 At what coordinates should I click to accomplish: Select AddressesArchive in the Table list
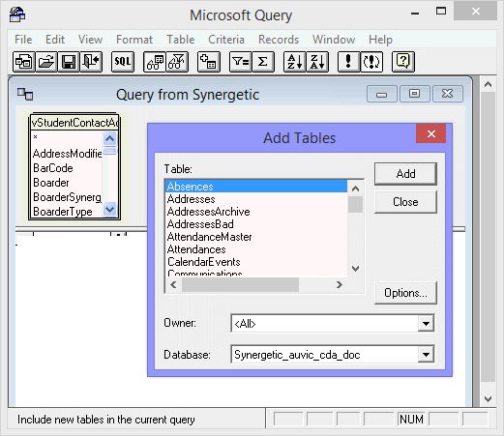pos(256,212)
